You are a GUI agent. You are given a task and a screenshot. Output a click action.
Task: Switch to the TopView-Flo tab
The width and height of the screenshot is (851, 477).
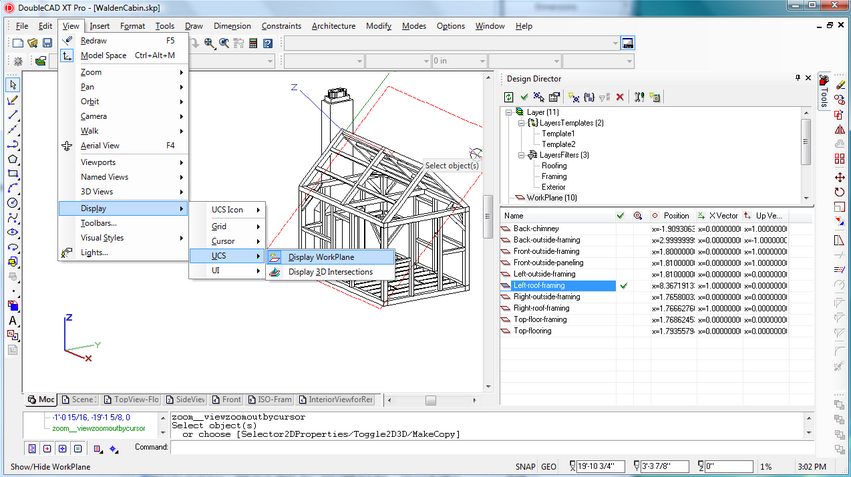tap(131, 399)
